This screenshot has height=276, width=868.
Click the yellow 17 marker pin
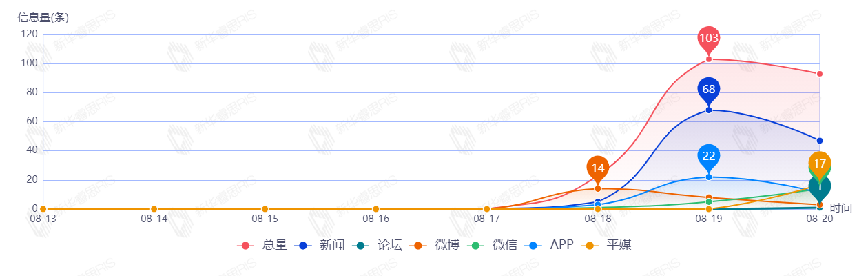(x=820, y=164)
